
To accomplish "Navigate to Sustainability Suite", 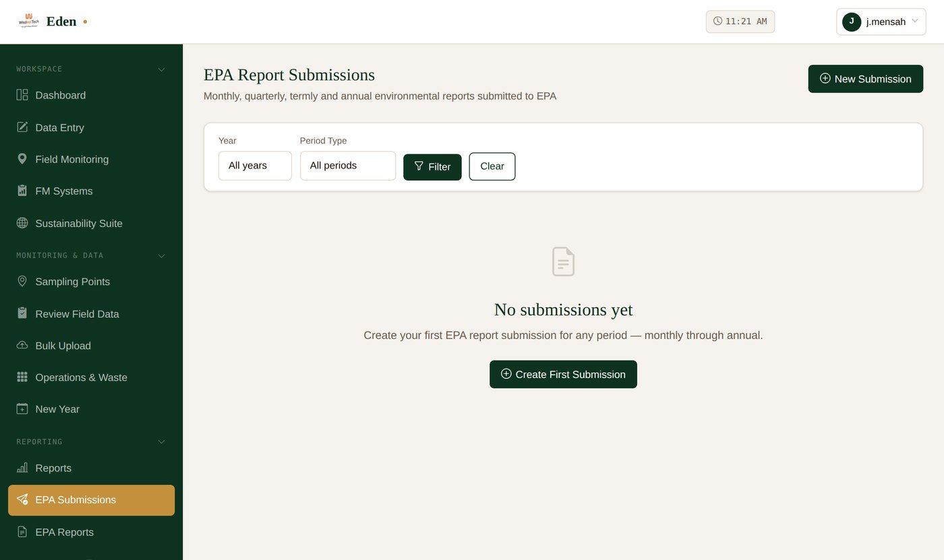I will click(91, 223).
